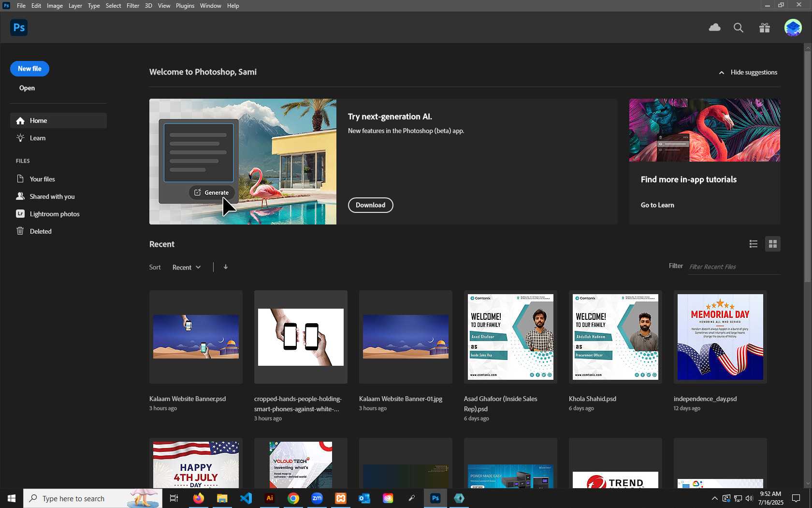The width and height of the screenshot is (812, 508).
Task: Open the Happy 4th July thumbnail
Action: click(x=196, y=463)
